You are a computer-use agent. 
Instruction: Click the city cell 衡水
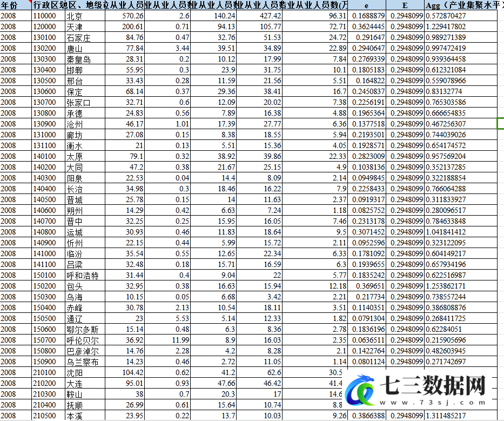point(85,145)
